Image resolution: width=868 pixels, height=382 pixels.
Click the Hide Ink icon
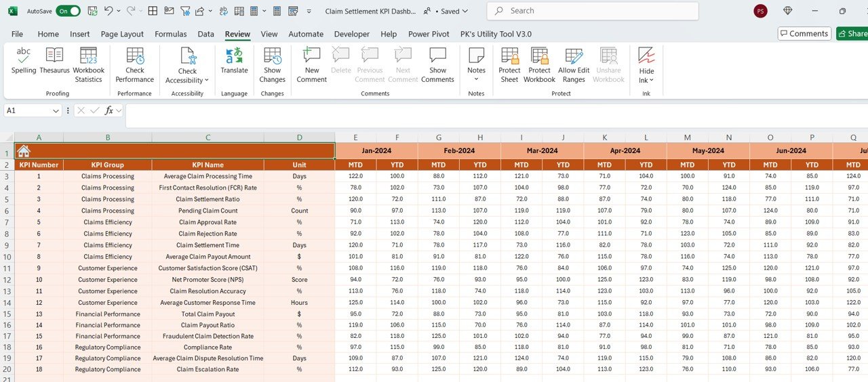646,56
